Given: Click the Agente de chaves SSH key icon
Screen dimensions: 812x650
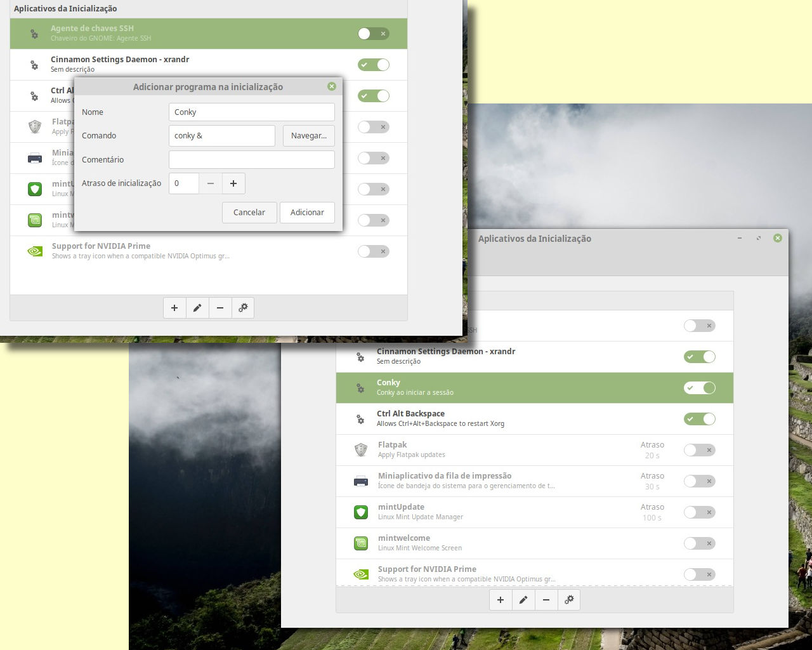Looking at the screenshot, I should (x=34, y=33).
